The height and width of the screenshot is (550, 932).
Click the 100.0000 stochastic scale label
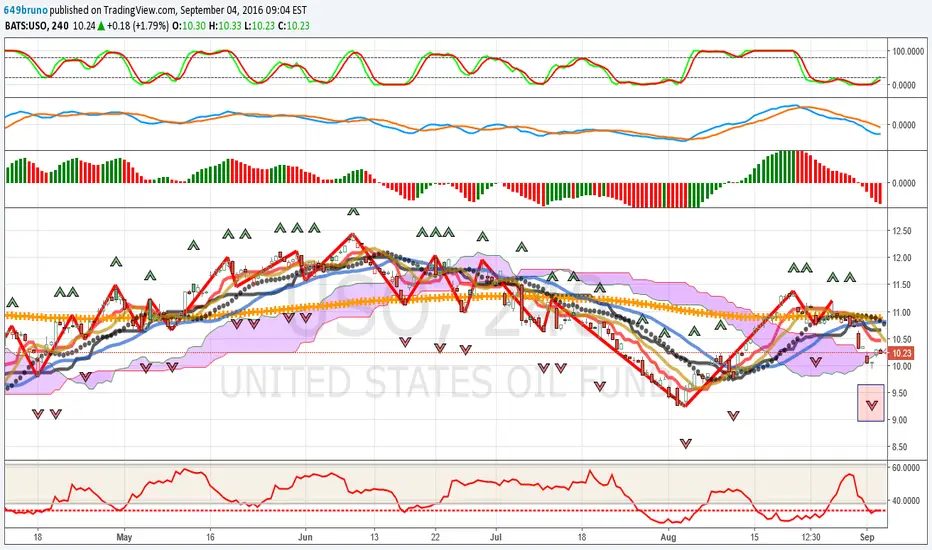pos(908,52)
